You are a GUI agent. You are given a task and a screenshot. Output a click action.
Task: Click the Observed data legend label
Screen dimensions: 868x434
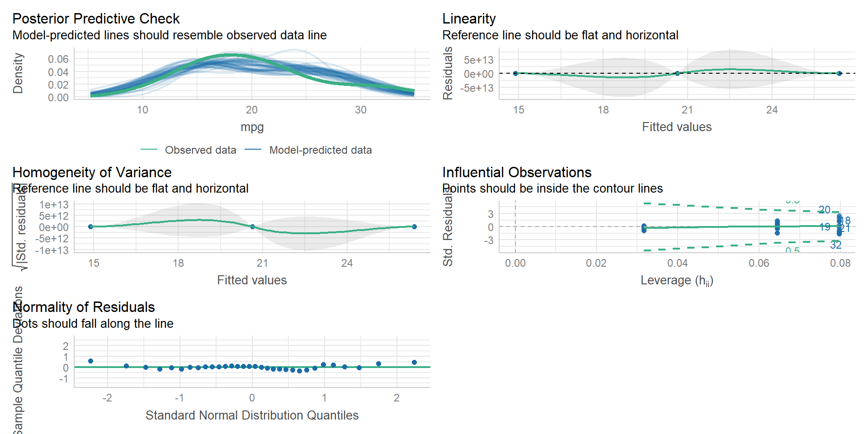200,150
